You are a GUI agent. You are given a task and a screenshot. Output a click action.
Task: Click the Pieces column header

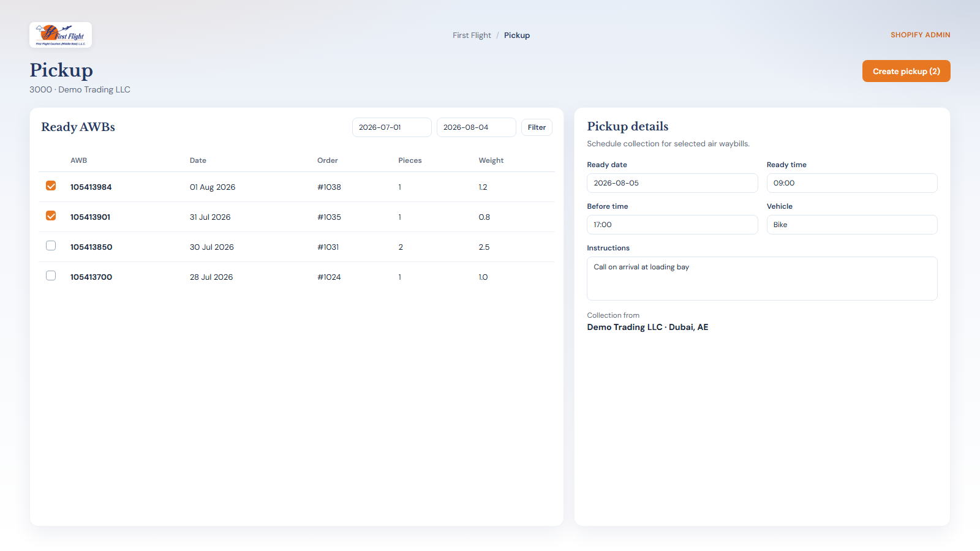pos(410,160)
